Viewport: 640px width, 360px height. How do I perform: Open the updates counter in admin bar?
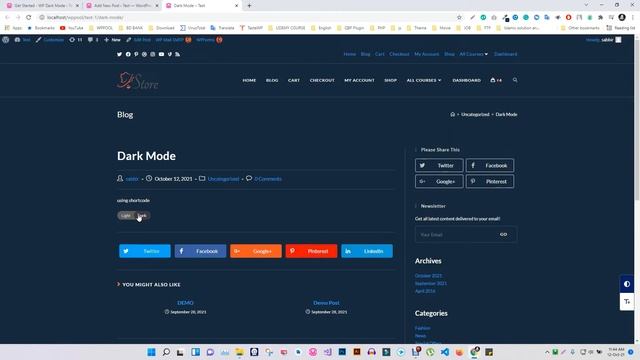click(76, 40)
